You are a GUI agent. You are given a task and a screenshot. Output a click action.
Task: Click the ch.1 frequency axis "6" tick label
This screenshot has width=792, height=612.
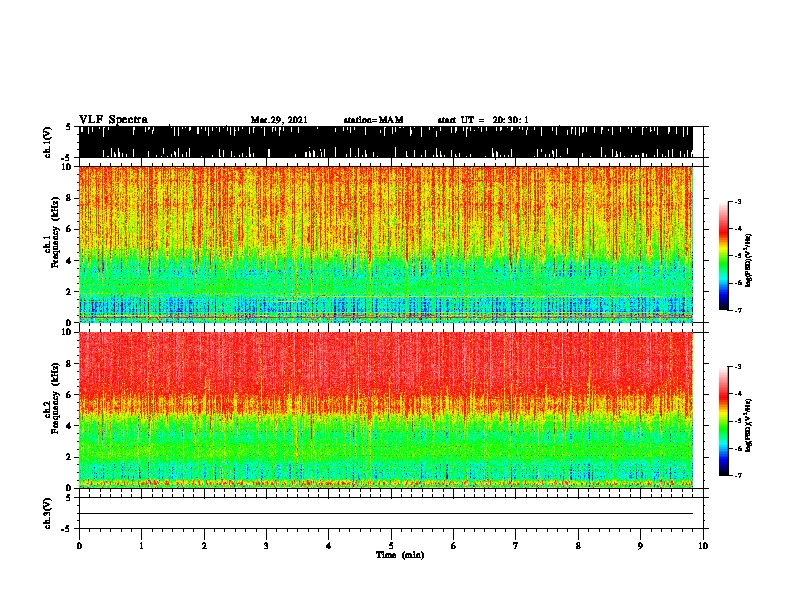pyautogui.click(x=70, y=229)
